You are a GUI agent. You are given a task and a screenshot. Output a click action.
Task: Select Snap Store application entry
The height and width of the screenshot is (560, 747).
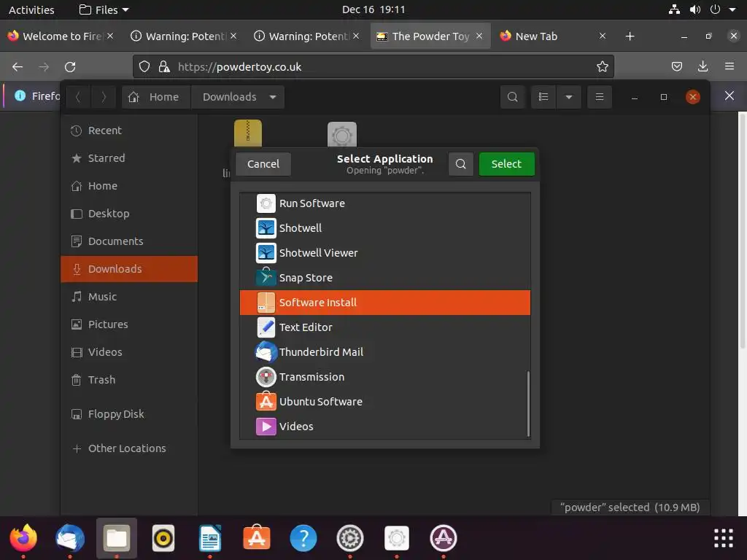click(385, 278)
